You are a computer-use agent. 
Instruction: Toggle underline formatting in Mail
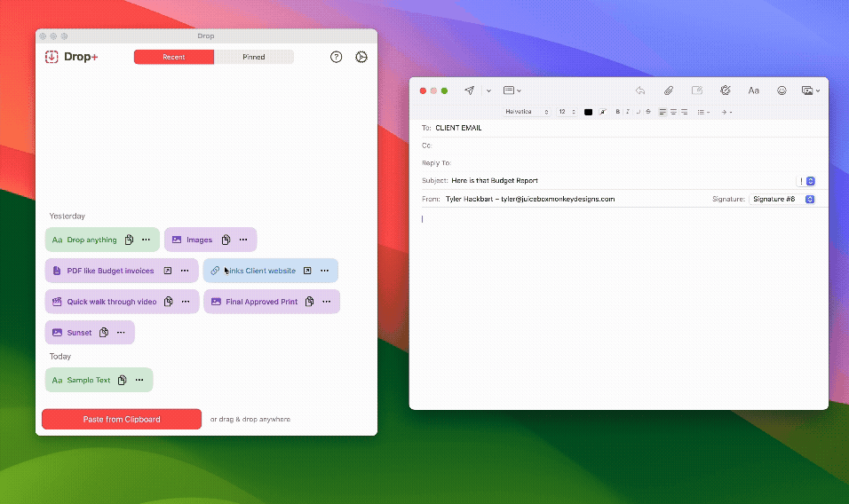(638, 112)
